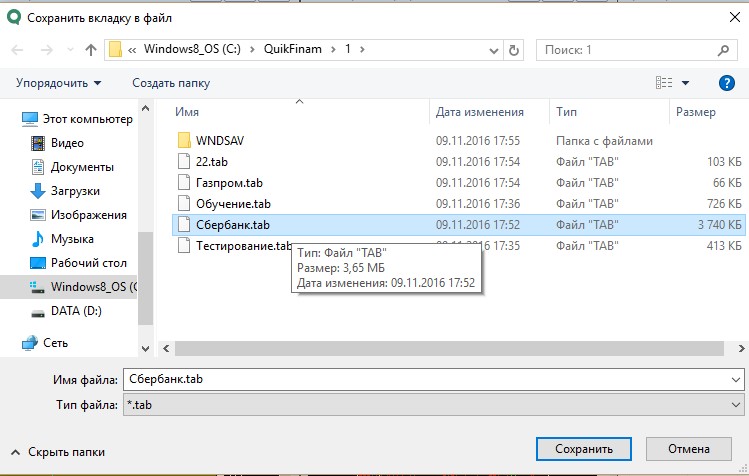Open the Музыка folder in sidebar
The image size is (749, 476).
pyautogui.click(x=72, y=239)
